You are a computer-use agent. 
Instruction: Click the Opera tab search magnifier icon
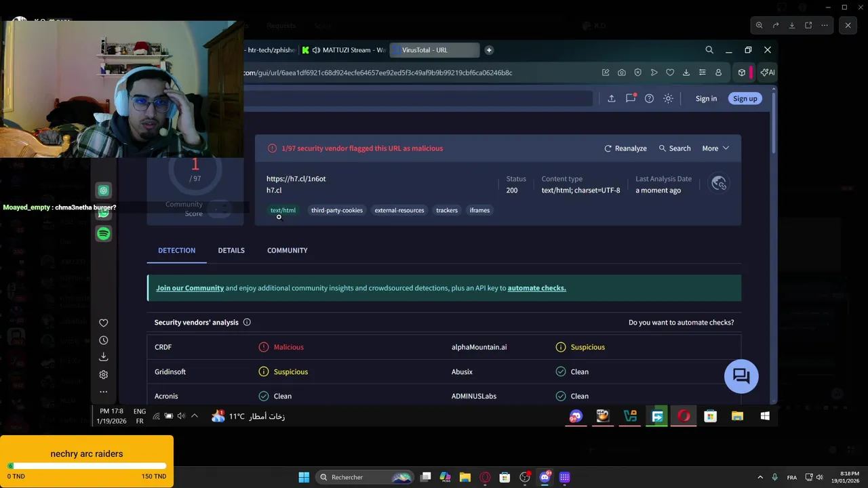pos(709,49)
